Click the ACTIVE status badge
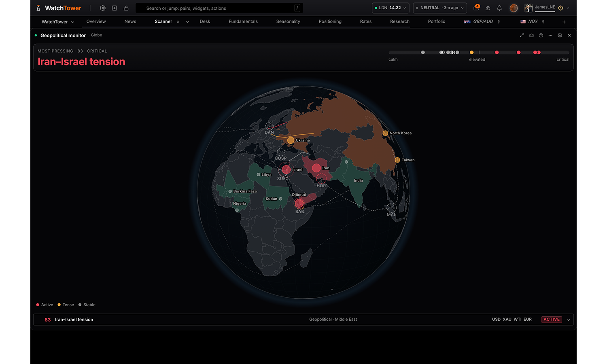The width and height of the screenshot is (607, 364). click(552, 320)
